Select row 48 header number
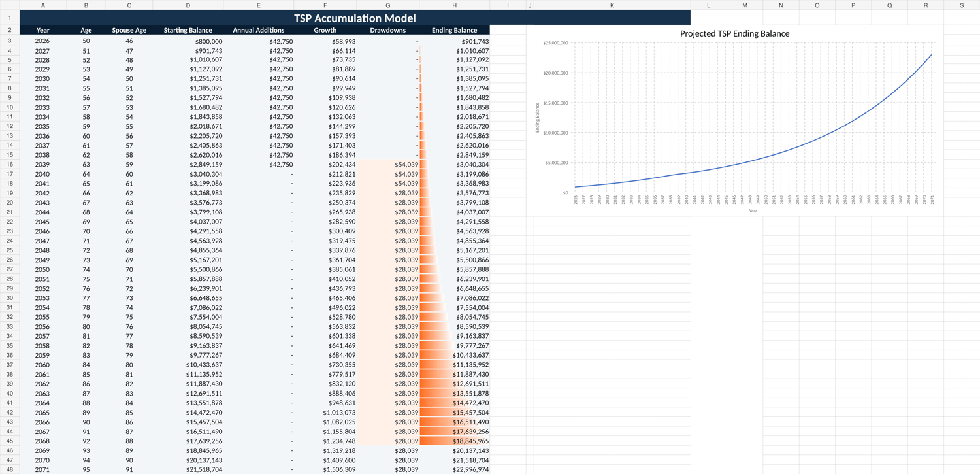The width and height of the screenshot is (980, 474). coord(10,469)
